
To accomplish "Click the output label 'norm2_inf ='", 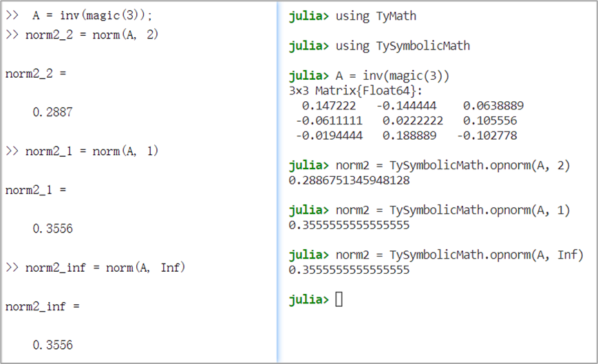I will pyautogui.click(x=43, y=306).
